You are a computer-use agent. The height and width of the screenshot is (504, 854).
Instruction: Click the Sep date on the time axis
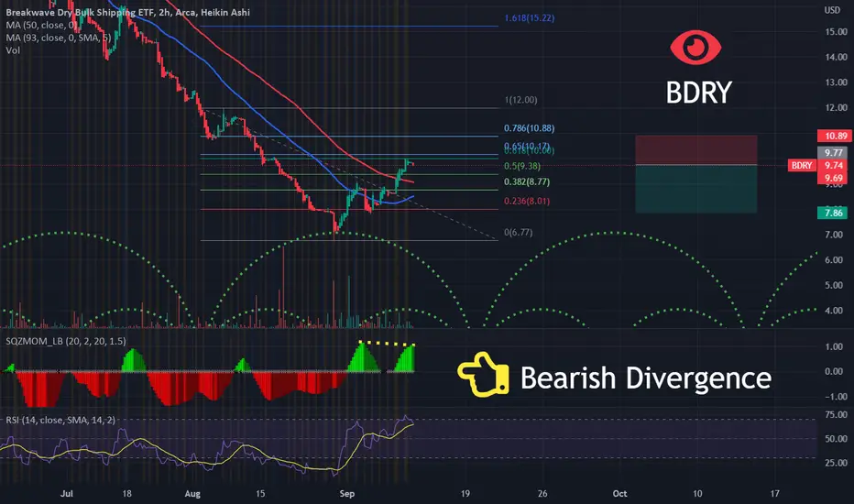347,494
